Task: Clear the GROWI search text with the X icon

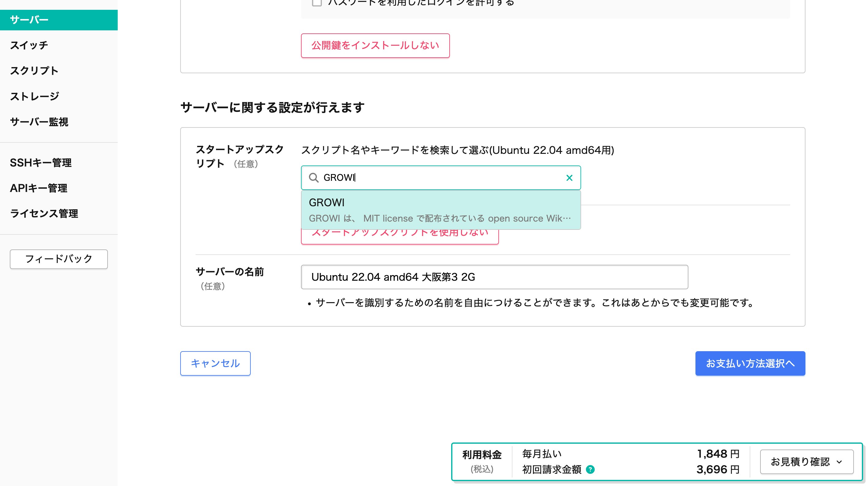Action: tap(569, 177)
